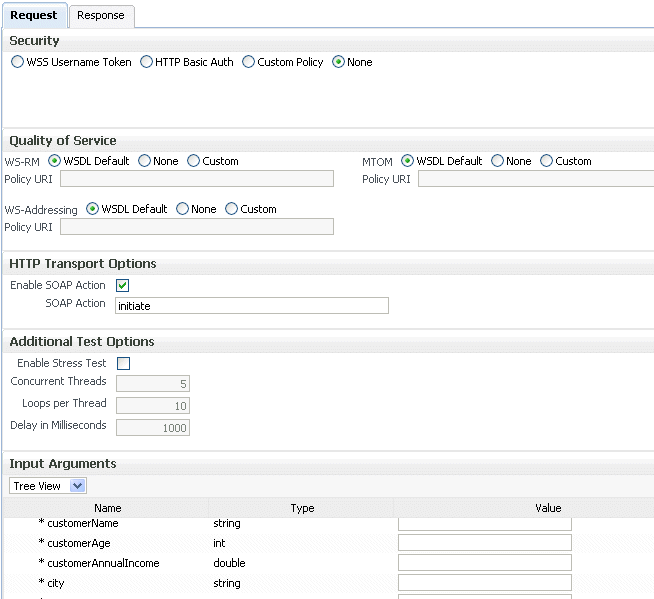
Task: Click the Security section heading
Action: pos(34,40)
